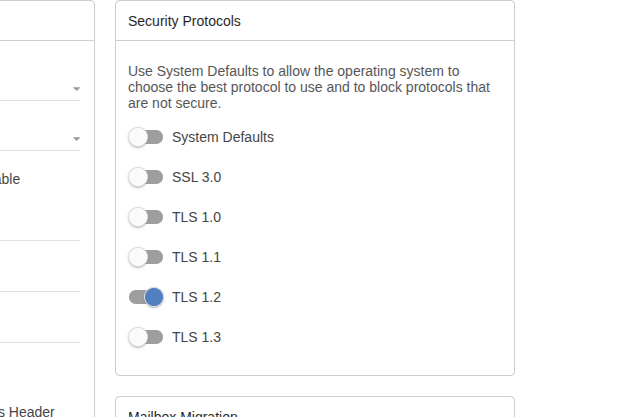640x417 pixels.
Task: Enable the TLS 1.3 toggle switch
Action: [146, 337]
